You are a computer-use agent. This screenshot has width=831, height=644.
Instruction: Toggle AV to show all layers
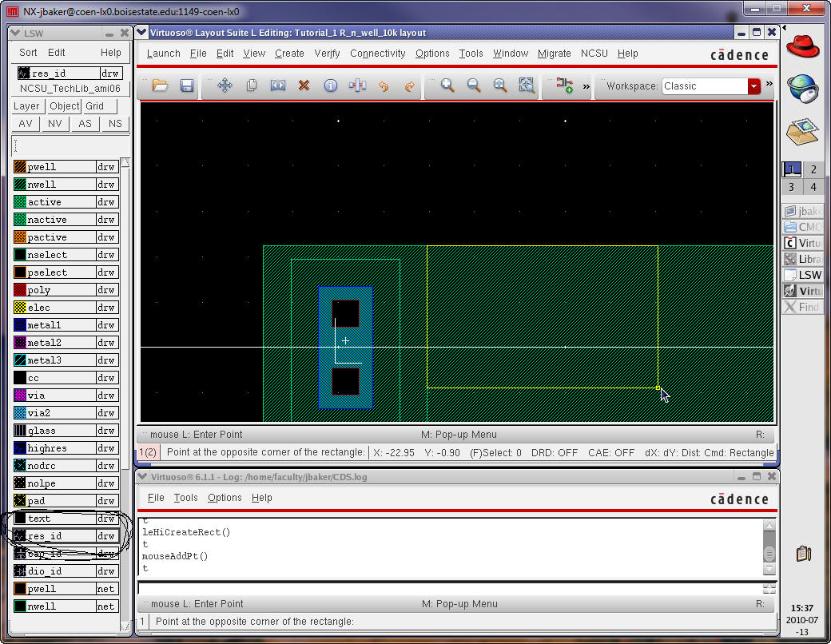tap(26, 124)
